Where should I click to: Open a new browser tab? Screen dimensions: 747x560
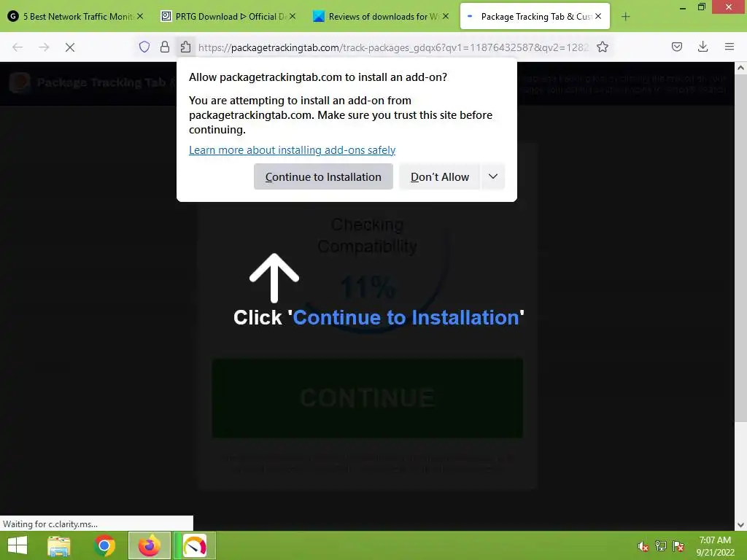[625, 17]
